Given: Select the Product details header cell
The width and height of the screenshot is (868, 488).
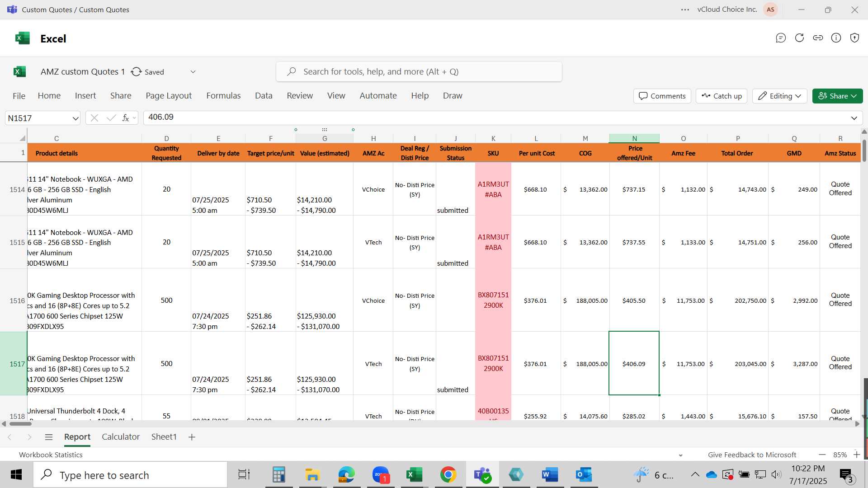Looking at the screenshot, I should click(84, 153).
